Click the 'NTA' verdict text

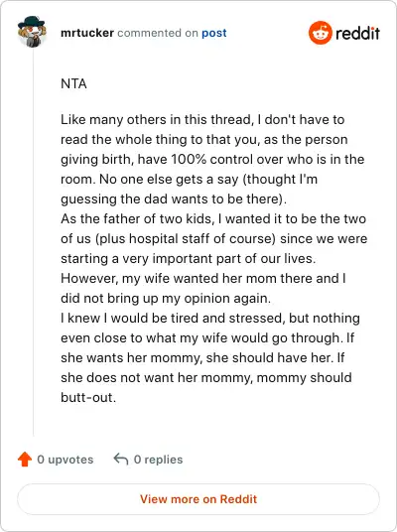coord(73,83)
